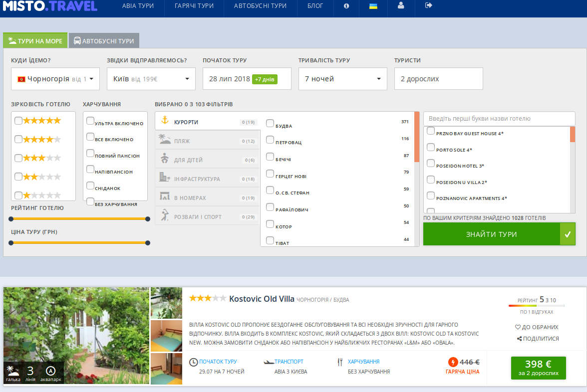Click the Ukrainian flag language icon
Screen dimensions: 587x392
tap(373, 6)
